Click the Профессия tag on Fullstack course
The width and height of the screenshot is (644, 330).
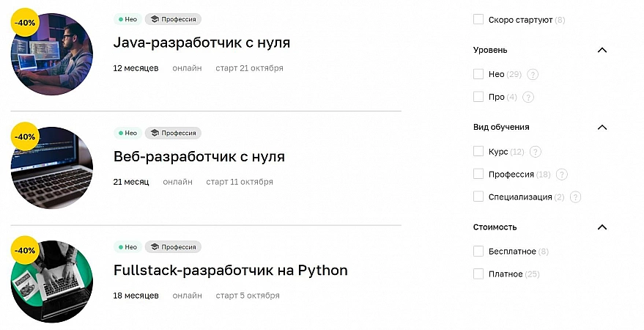click(x=173, y=247)
